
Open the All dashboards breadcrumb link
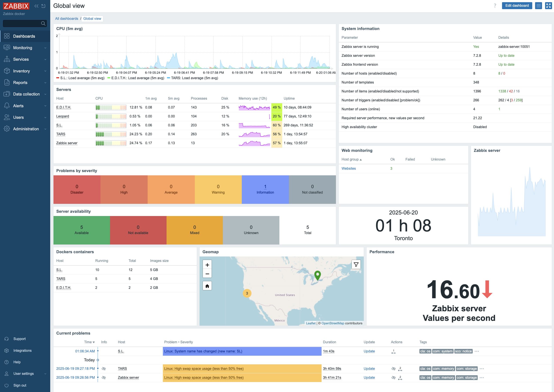click(67, 18)
